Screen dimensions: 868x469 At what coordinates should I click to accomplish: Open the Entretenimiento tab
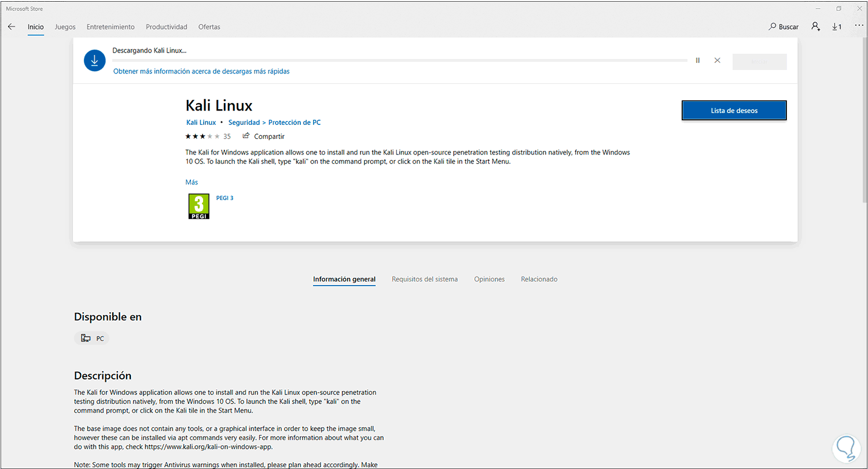pos(111,27)
